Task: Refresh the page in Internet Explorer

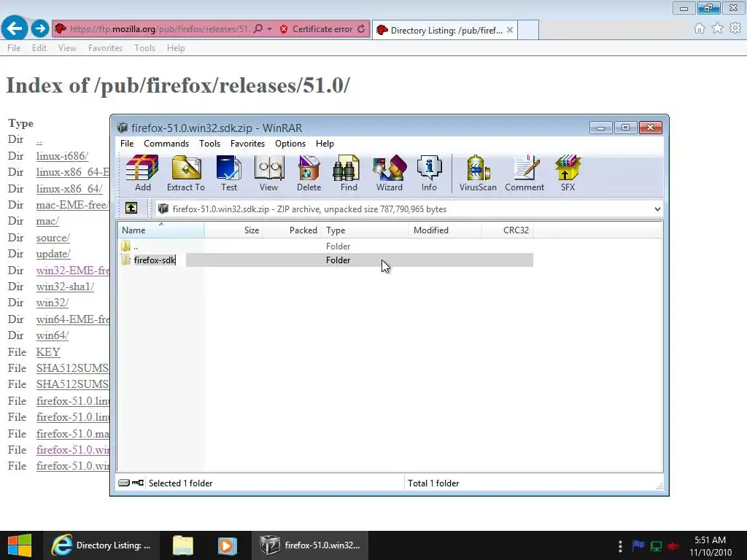Action: coord(361,29)
